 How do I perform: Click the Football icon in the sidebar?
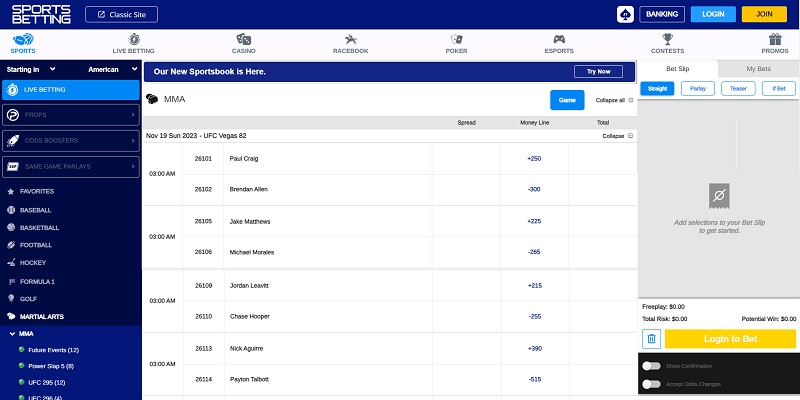11,245
